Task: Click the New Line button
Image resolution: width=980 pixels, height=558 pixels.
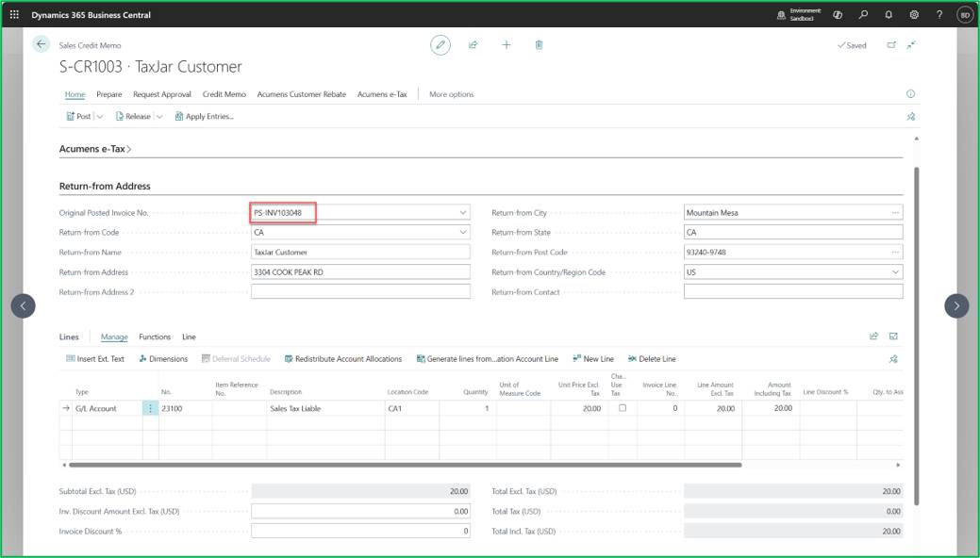Action: click(593, 359)
